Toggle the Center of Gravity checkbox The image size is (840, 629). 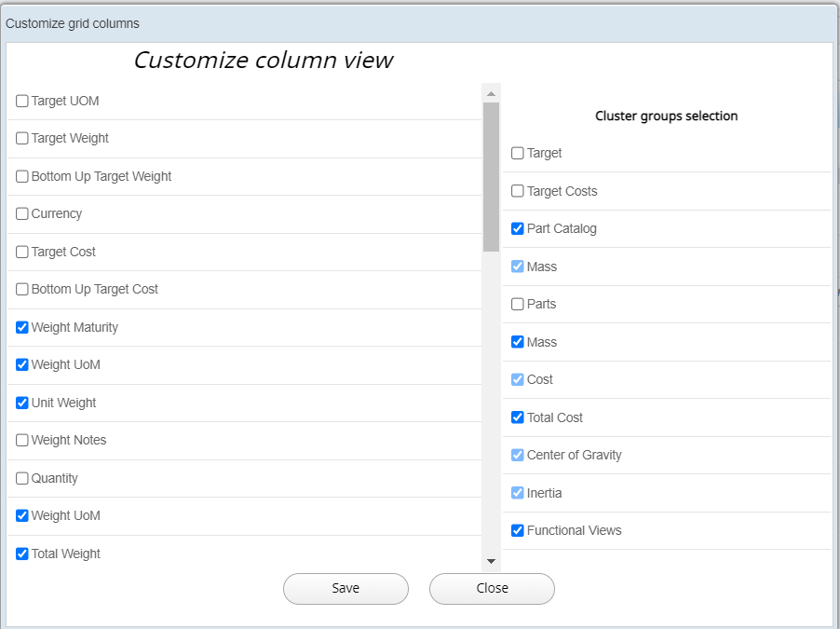[x=518, y=455]
